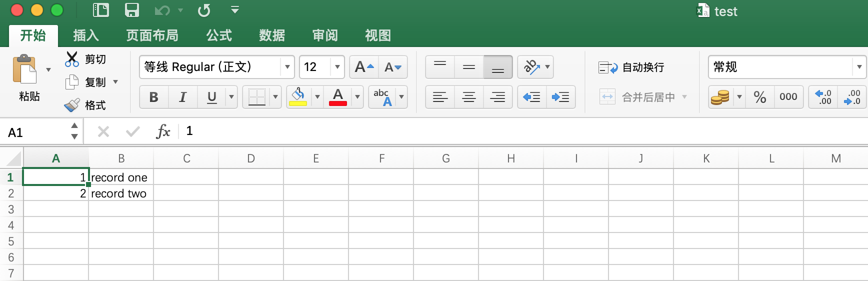The width and height of the screenshot is (868, 281).
Task: Click the Format Painter (格式) brush
Action: click(x=85, y=105)
